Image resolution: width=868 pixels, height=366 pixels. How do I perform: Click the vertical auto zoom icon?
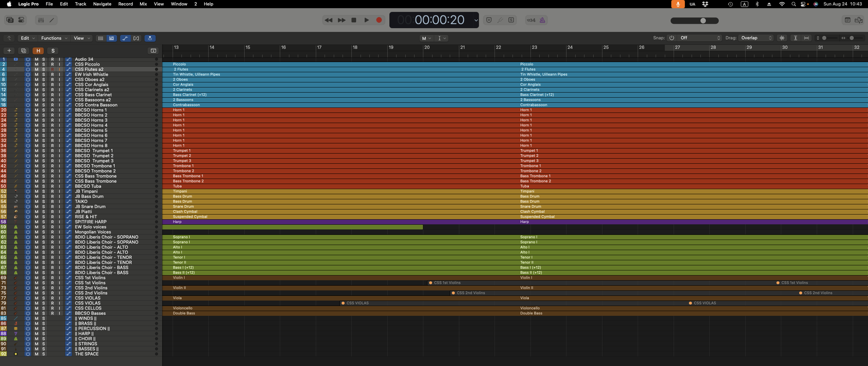795,38
